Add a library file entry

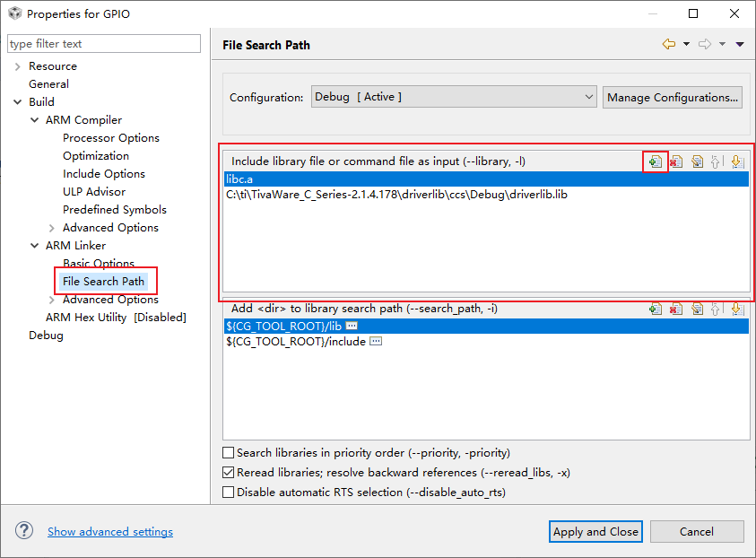pos(656,161)
